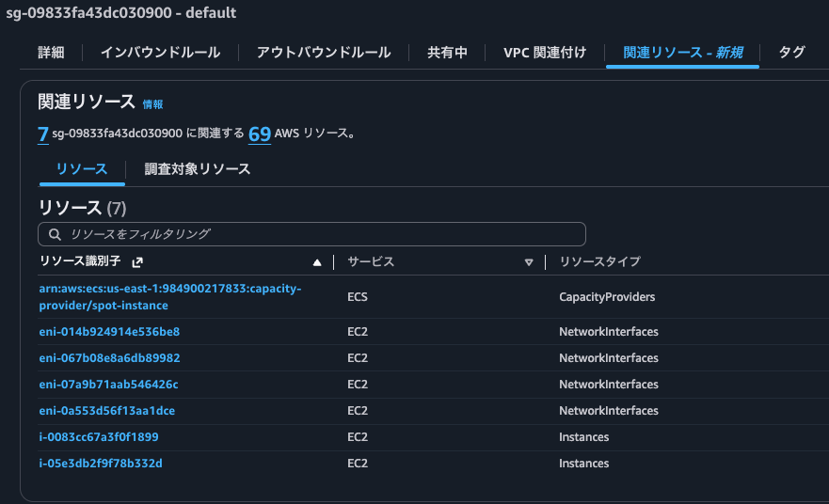Click the number 7 security group count link
829x504 pixels.
coord(43,134)
